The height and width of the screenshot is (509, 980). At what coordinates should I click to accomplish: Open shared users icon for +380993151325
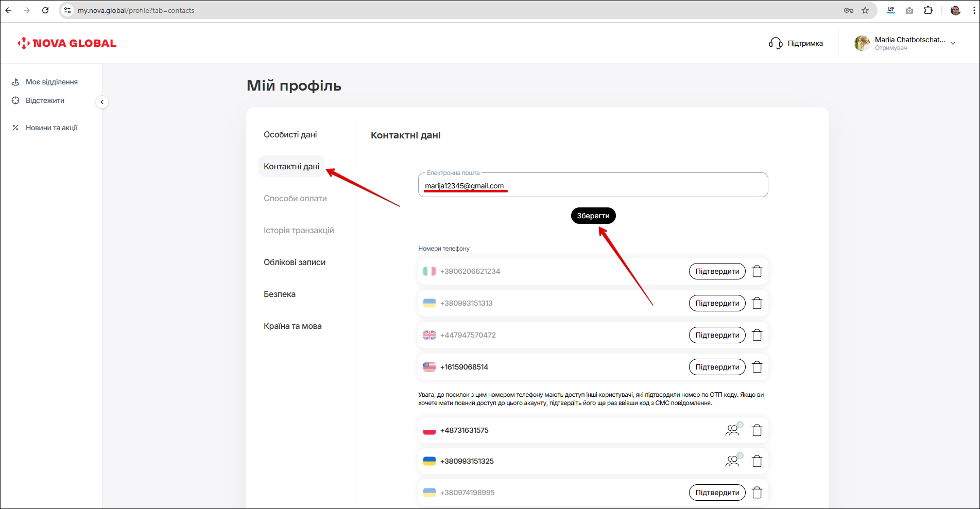pyautogui.click(x=732, y=461)
